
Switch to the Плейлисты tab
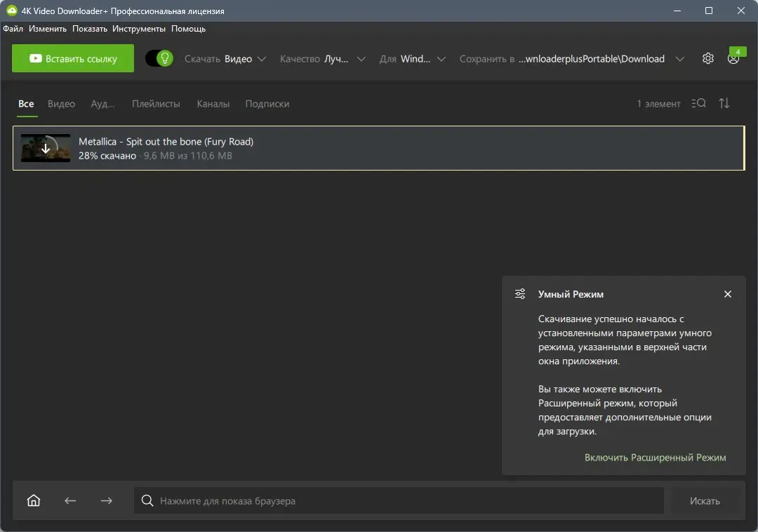[156, 104]
